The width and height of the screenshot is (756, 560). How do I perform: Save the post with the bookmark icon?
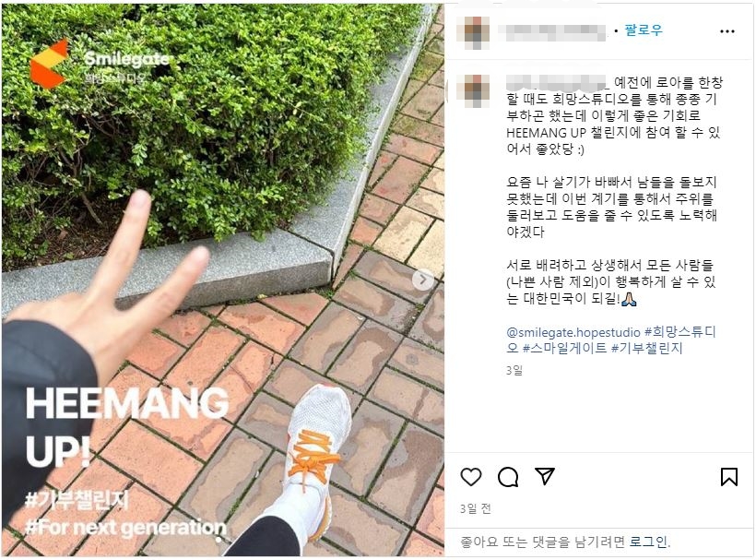pos(729,477)
